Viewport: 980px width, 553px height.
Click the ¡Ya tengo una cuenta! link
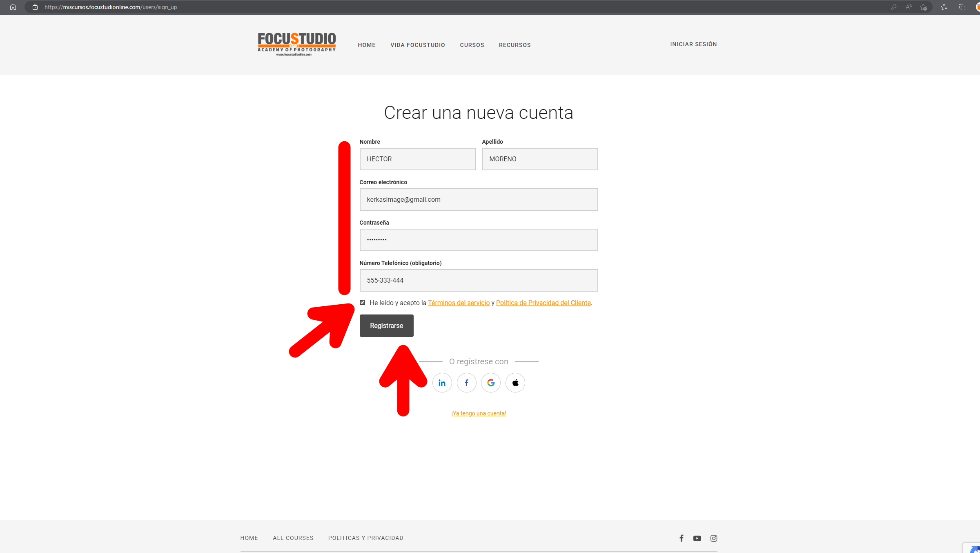tap(479, 413)
